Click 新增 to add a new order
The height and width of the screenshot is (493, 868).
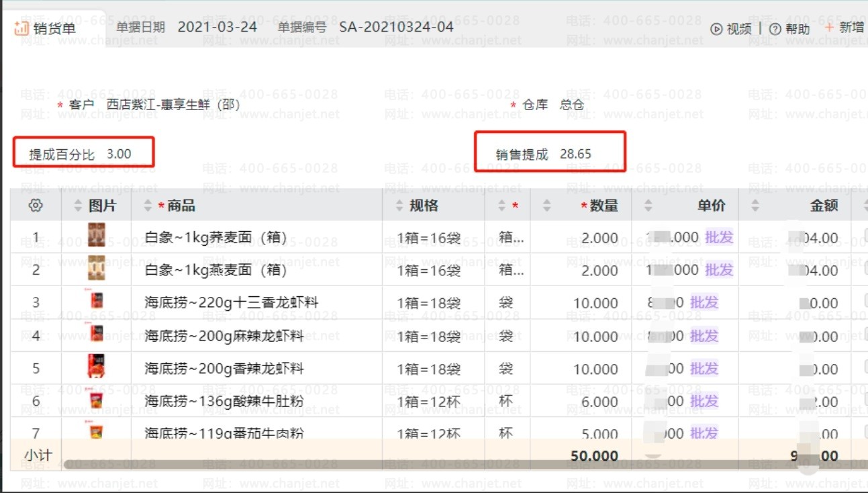pyautogui.click(x=844, y=28)
